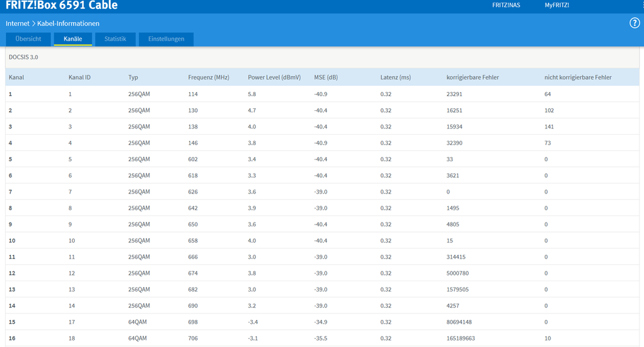
Task: Click the FRITZ!Box 6591 Cable title
Action: (x=62, y=5)
